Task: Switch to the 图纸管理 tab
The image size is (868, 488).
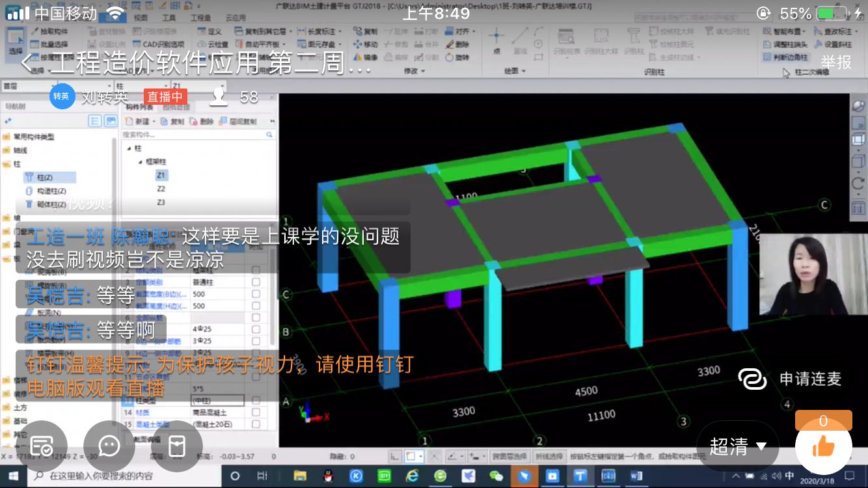Action: point(176,107)
